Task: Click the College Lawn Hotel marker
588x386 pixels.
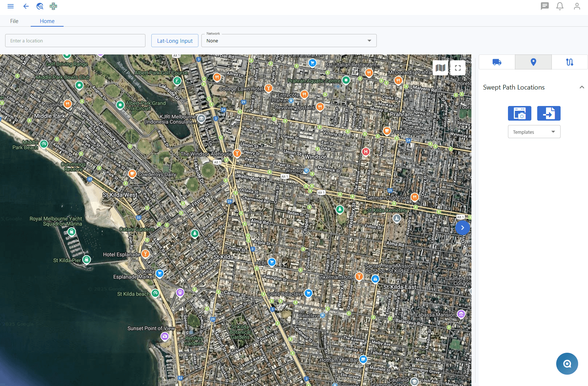Action: pos(269,88)
